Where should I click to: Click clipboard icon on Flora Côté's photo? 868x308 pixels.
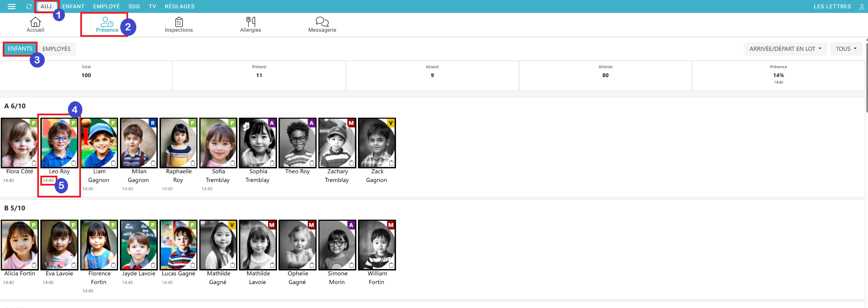(34, 163)
